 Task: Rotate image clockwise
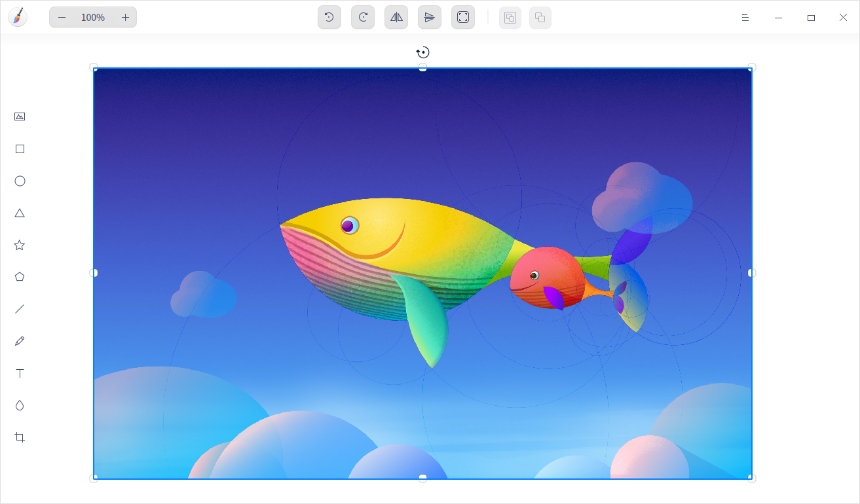[363, 17]
